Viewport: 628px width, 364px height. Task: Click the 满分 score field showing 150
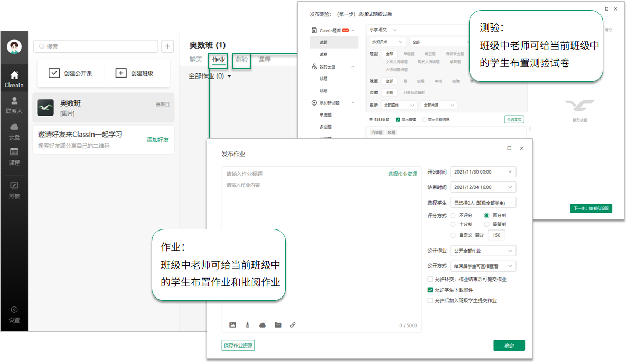click(496, 235)
